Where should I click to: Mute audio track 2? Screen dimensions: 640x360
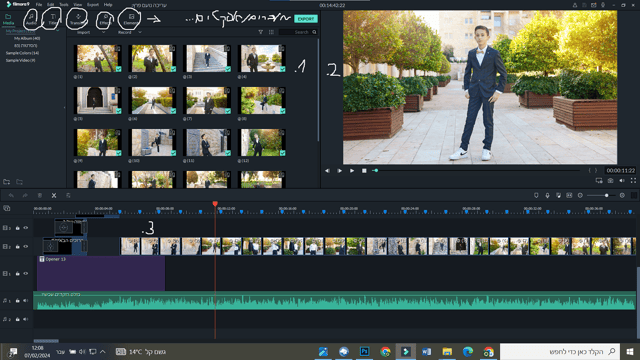(x=26, y=319)
